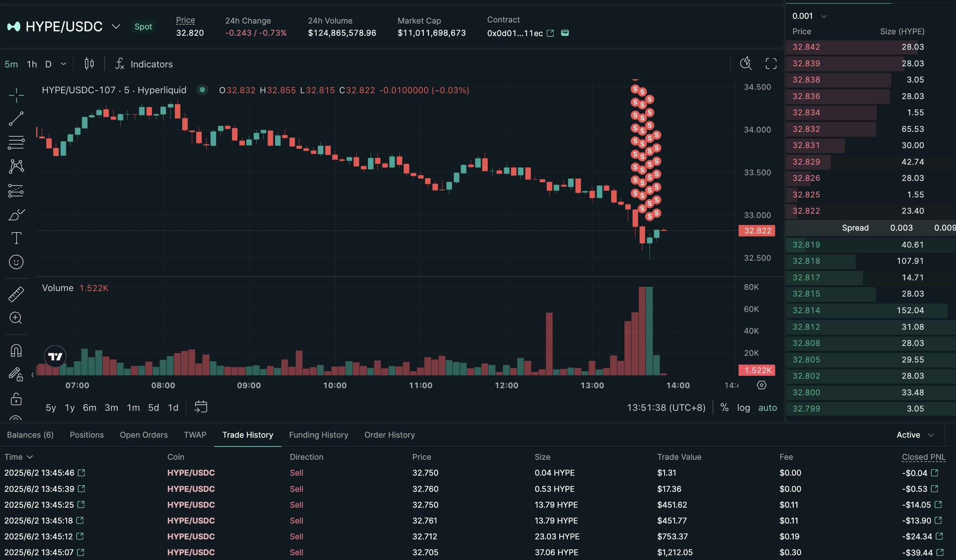The image size is (956, 560).
Task: Open the Active filter dropdown
Action: 915,435
